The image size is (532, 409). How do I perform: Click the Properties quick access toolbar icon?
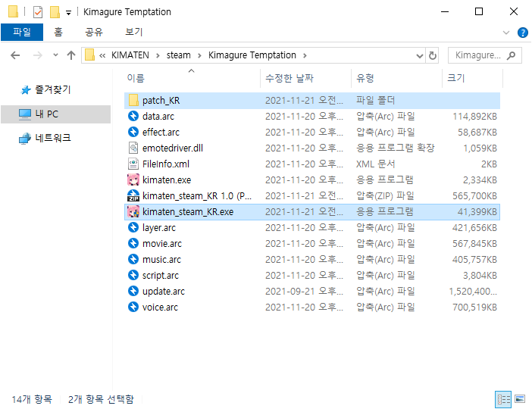[38, 12]
